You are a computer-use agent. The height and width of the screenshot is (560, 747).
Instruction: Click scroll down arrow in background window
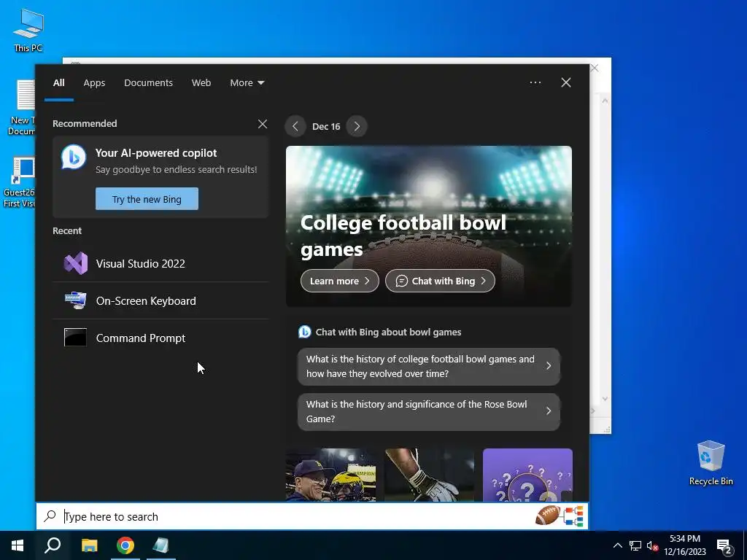(x=605, y=399)
